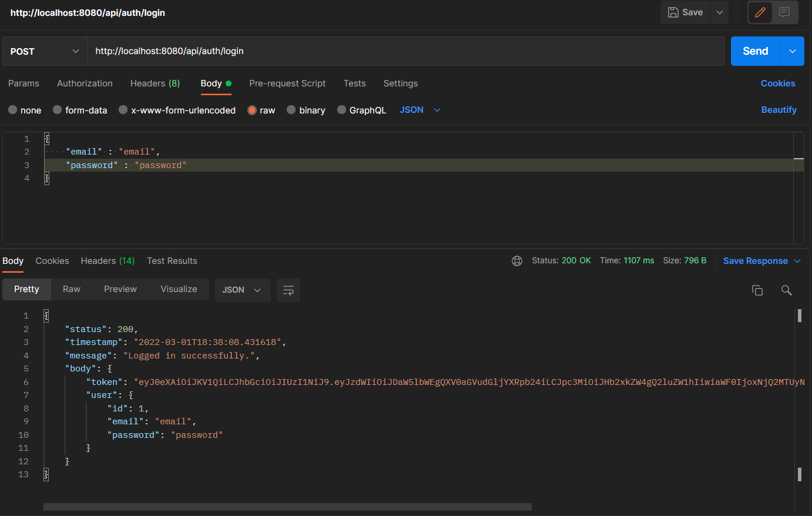Image resolution: width=812 pixels, height=516 pixels.
Task: Expand the Send button dropdown arrow
Action: (793, 51)
